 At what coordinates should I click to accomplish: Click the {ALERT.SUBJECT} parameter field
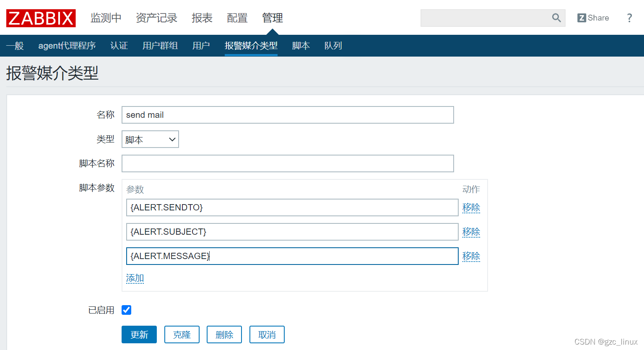[292, 232]
